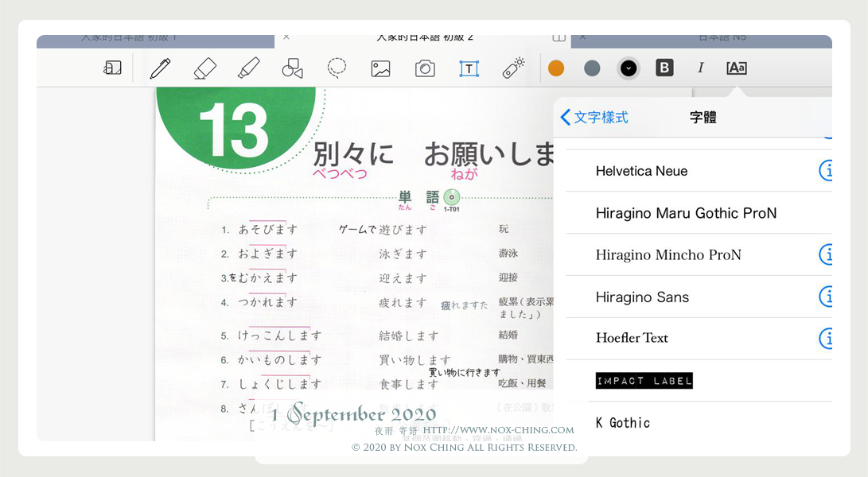
Task: Activate the Laser pointer tool
Action: 513,68
